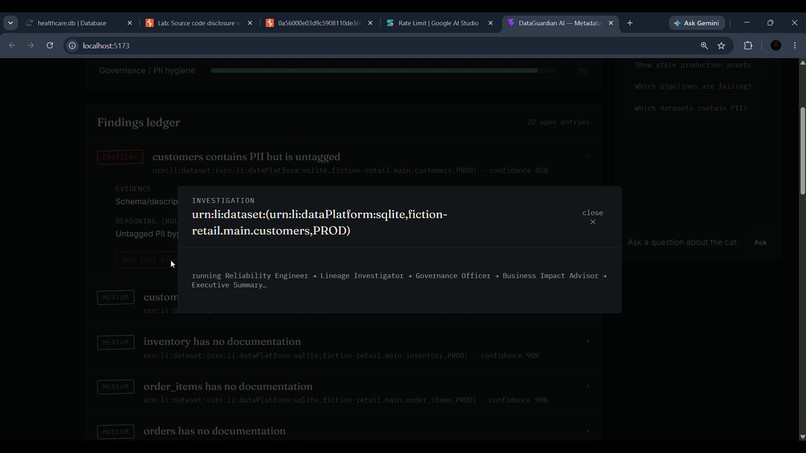806x453 pixels.
Task: Switch to the 0a56000e03d9c tab
Action: coord(318,23)
